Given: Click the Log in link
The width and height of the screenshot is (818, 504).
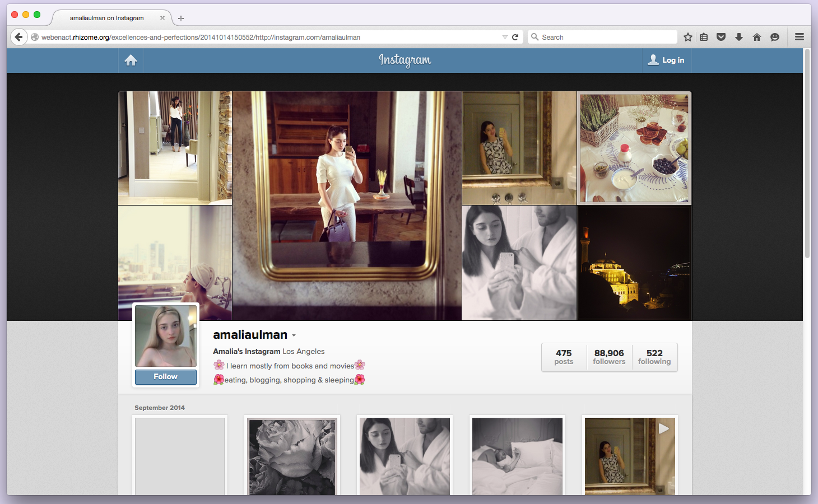Looking at the screenshot, I should 667,60.
